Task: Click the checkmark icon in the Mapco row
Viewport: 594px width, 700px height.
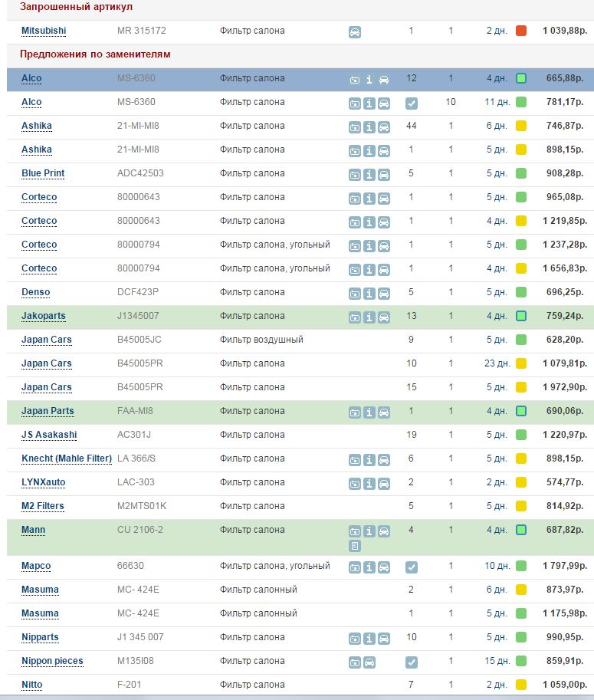Action: (x=412, y=567)
